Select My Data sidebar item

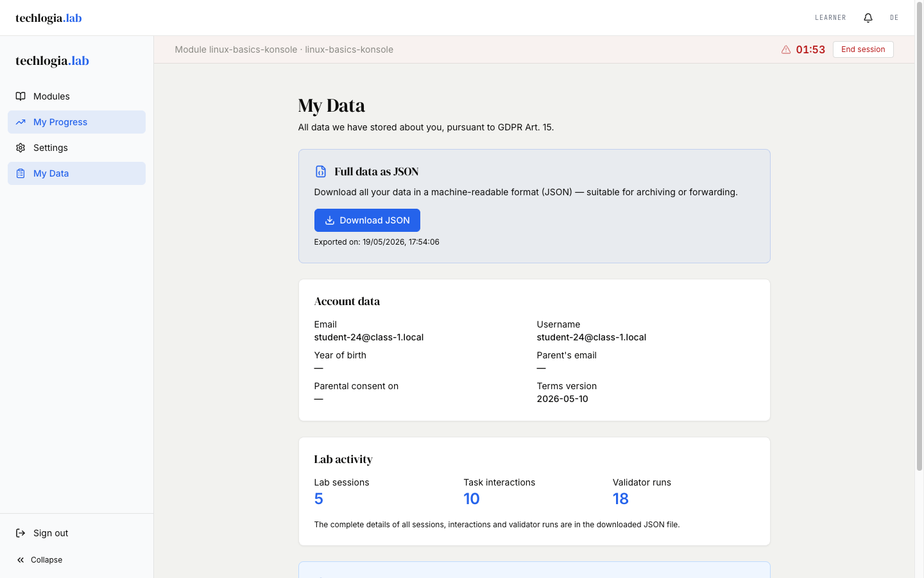(76, 173)
